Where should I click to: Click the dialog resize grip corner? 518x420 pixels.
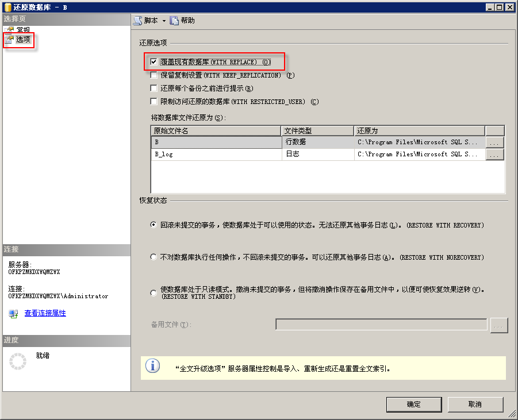click(x=512, y=414)
